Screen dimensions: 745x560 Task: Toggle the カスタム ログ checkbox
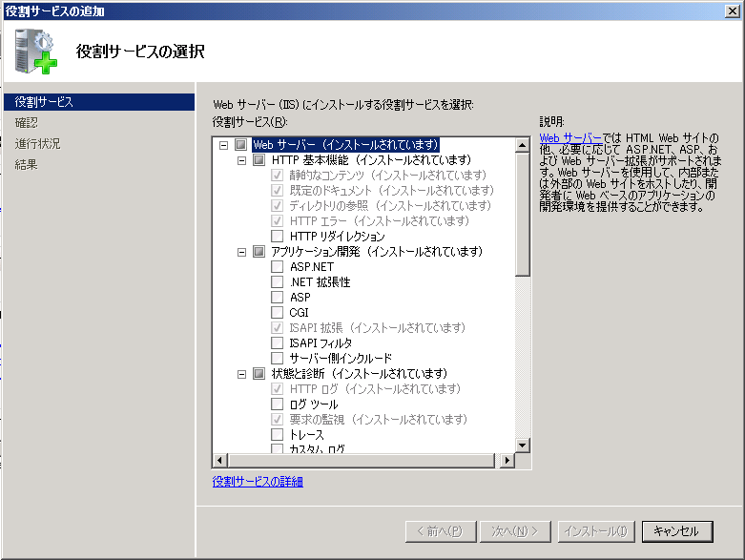[277, 448]
